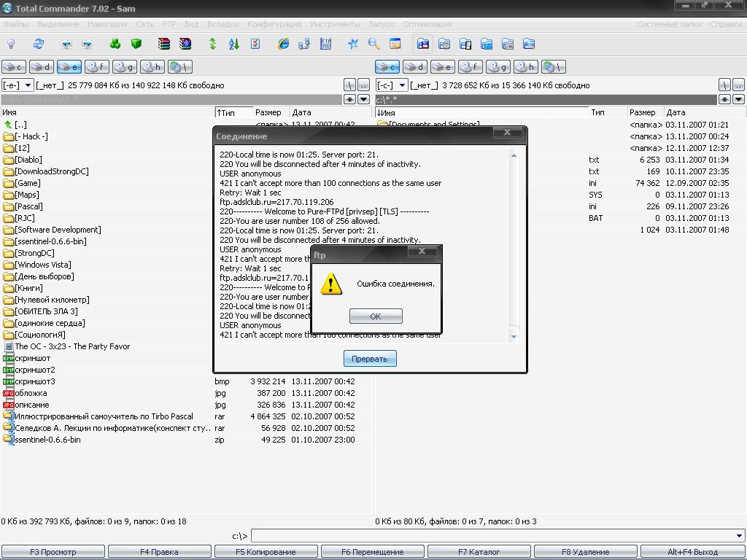Select CD drive g in the right panel
747x560 pixels.
click(x=498, y=67)
